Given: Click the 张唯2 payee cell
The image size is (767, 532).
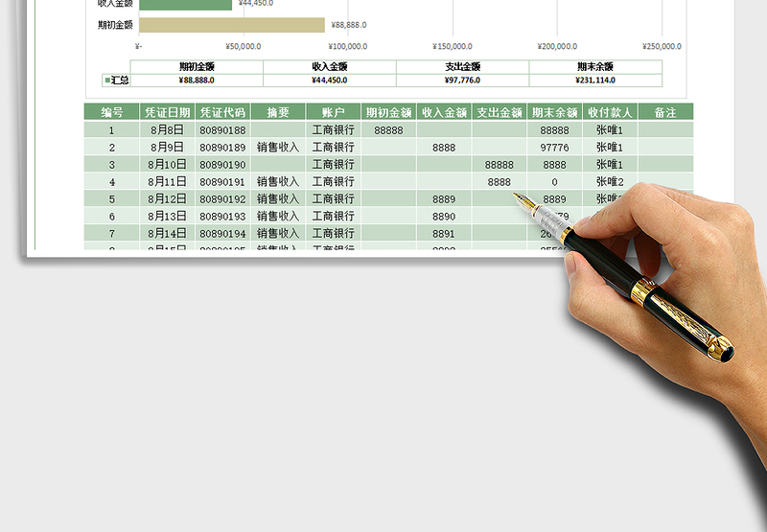Looking at the screenshot, I should pos(610,182).
